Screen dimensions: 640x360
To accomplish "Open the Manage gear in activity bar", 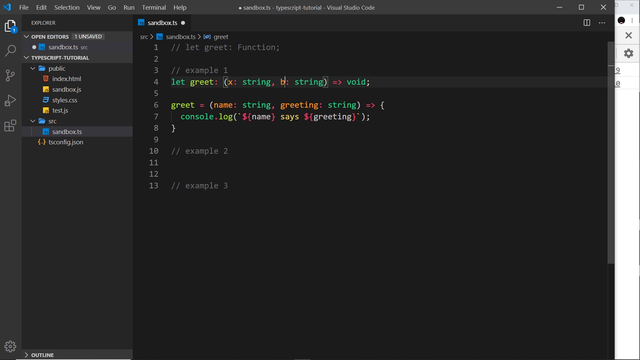I will (10, 347).
